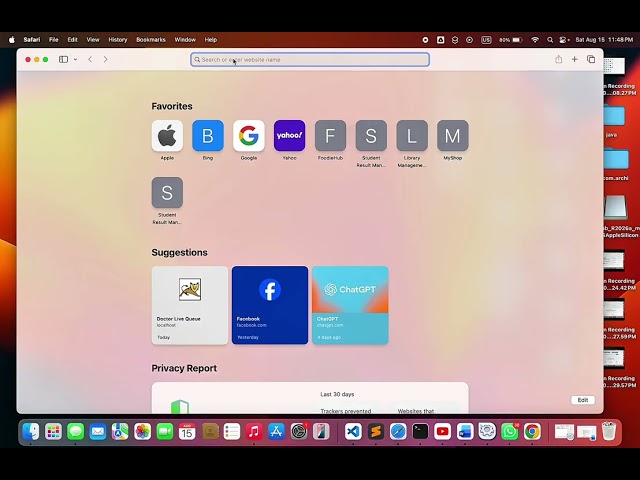The height and width of the screenshot is (480, 640).
Task: Open Reminders from the Dock
Action: point(231,431)
